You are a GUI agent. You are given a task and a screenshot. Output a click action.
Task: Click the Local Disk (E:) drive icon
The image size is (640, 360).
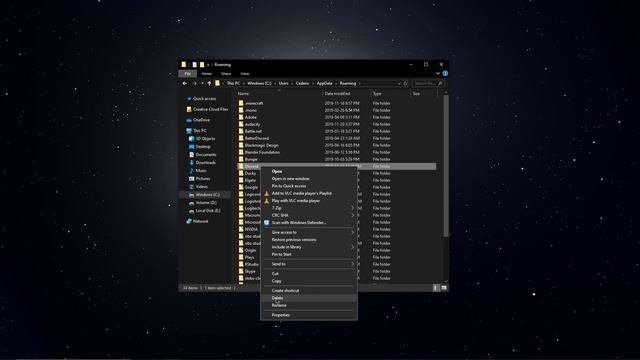(x=191, y=211)
